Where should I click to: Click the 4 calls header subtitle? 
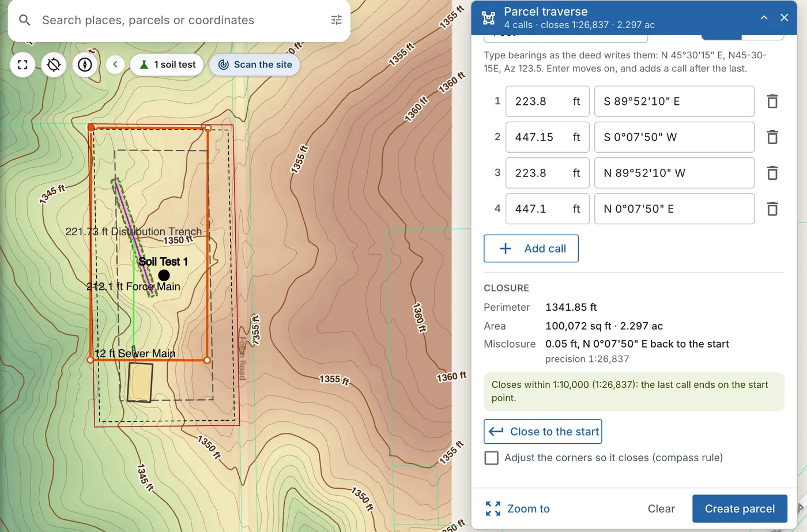pos(579,25)
